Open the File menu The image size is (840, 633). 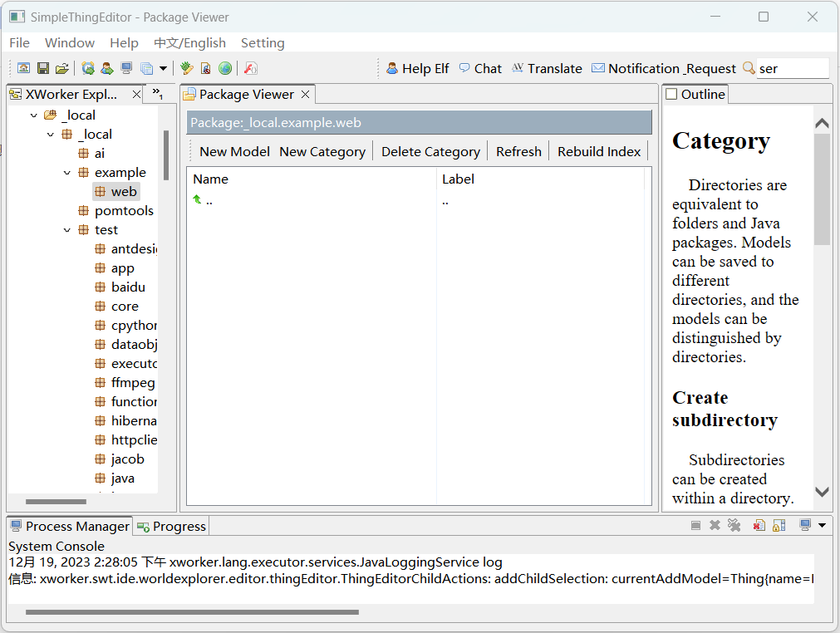tap(18, 42)
